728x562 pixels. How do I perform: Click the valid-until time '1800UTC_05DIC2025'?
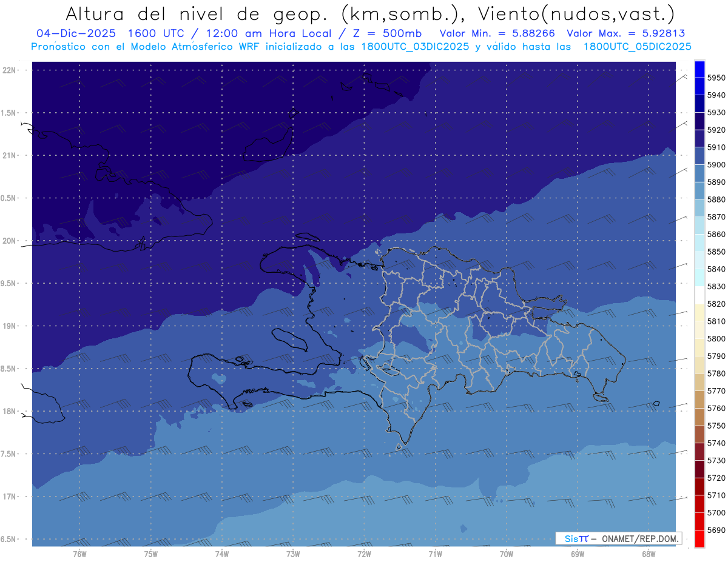click(x=637, y=47)
